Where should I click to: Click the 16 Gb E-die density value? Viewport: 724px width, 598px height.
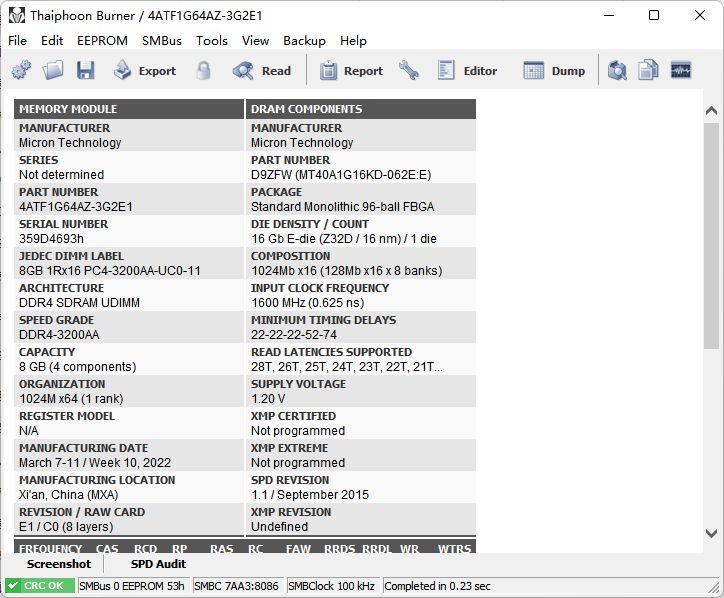tap(344, 238)
